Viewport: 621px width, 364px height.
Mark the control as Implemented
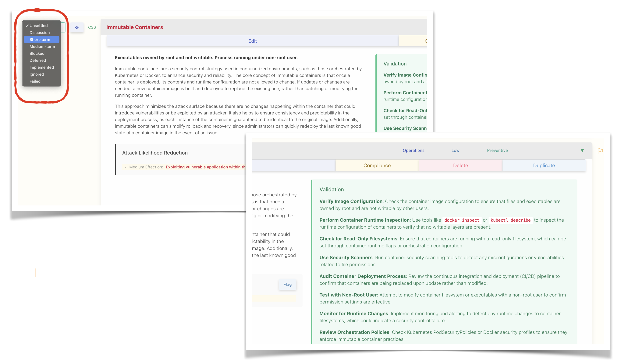41,67
